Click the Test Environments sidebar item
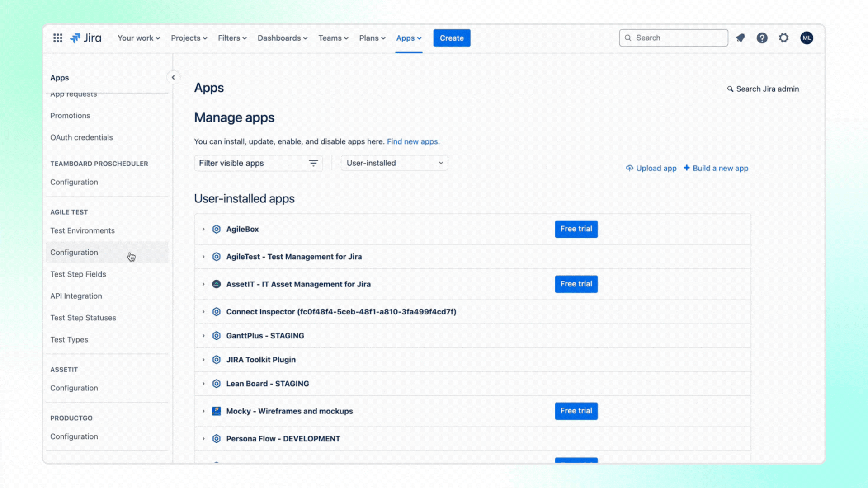 point(82,230)
